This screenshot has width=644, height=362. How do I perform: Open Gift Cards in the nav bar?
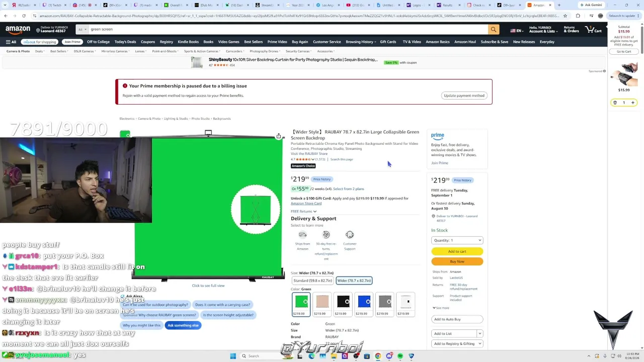coord(388,42)
